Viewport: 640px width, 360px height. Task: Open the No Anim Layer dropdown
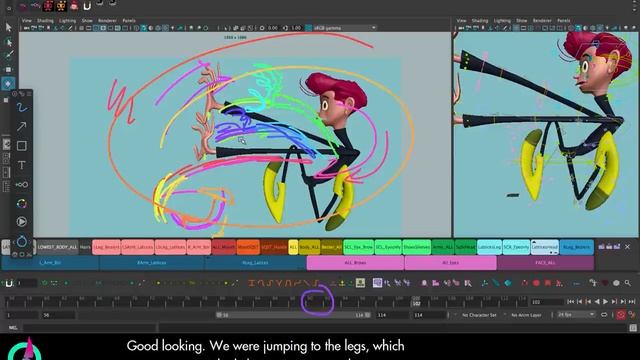[x=526, y=315]
